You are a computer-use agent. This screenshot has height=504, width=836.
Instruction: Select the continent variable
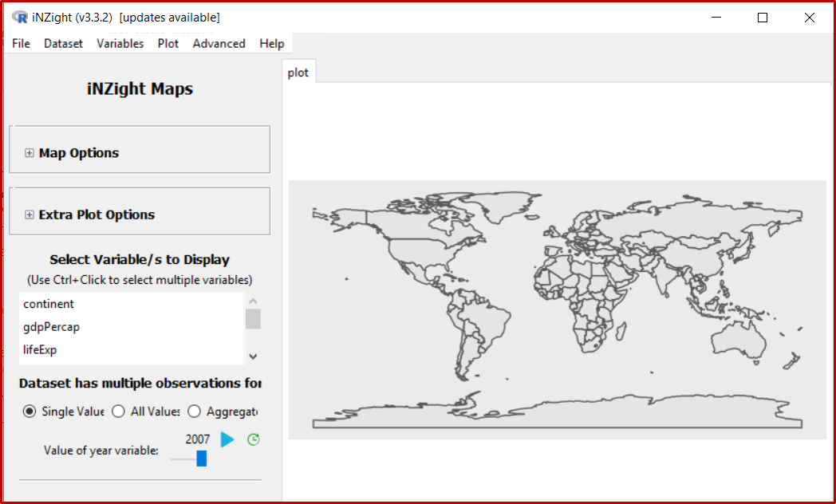pos(49,304)
